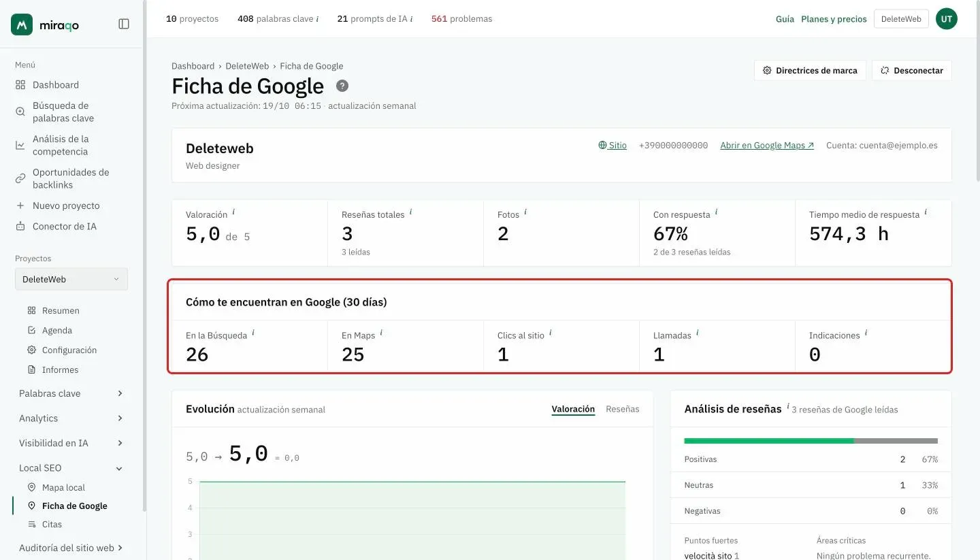
Task: Open the DeleteWeb project dropdown
Action: pos(71,280)
